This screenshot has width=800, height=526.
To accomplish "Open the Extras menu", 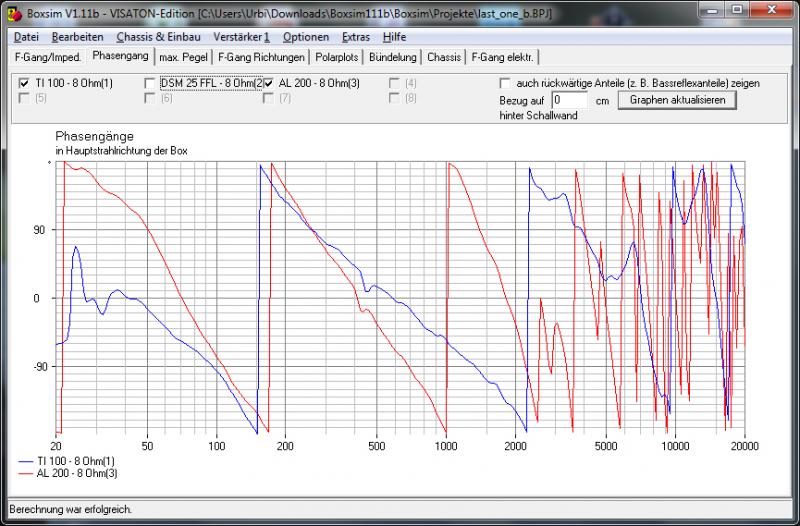I will pyautogui.click(x=355, y=36).
